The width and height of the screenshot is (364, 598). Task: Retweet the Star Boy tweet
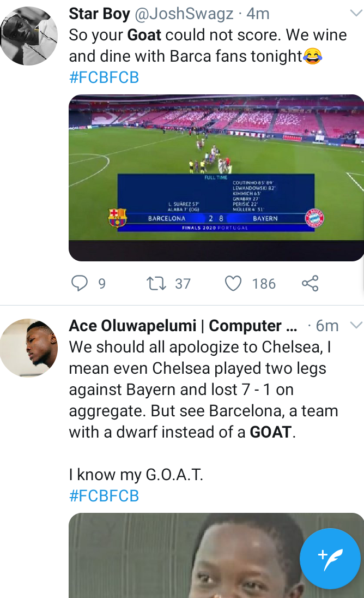(157, 283)
